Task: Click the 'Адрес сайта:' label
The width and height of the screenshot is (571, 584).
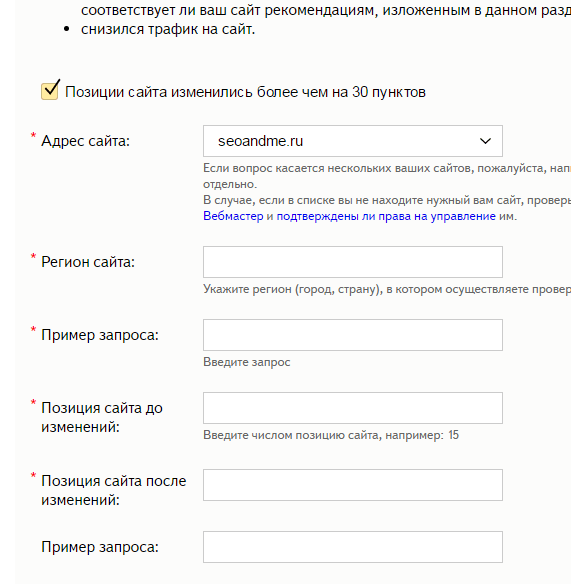Action: click(x=85, y=141)
